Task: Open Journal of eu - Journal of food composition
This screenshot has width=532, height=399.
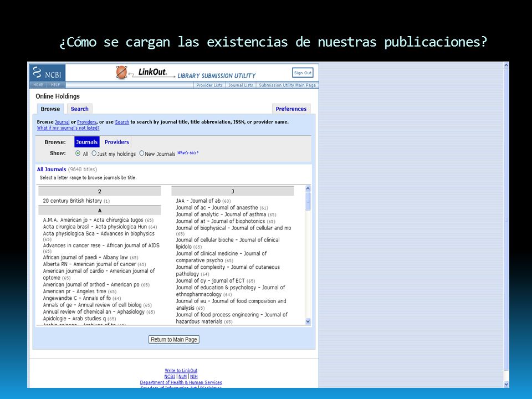Action: tap(231, 304)
